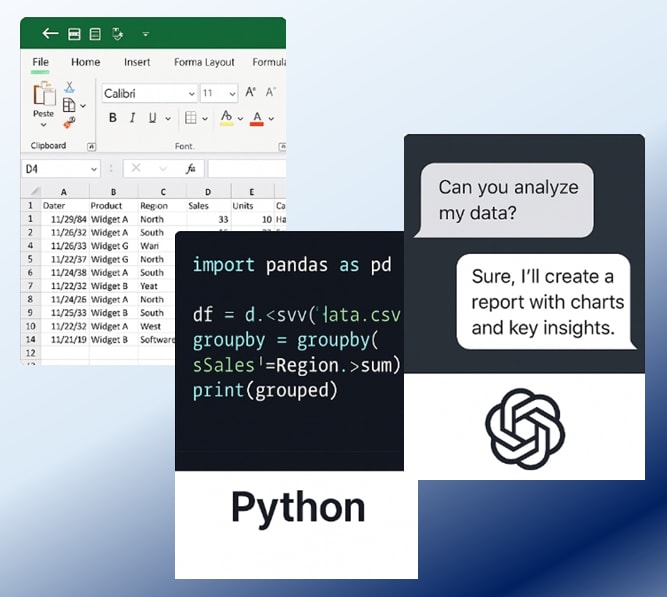Click the 'Sure, I'll create a report' reply bubble

[x=546, y=302]
